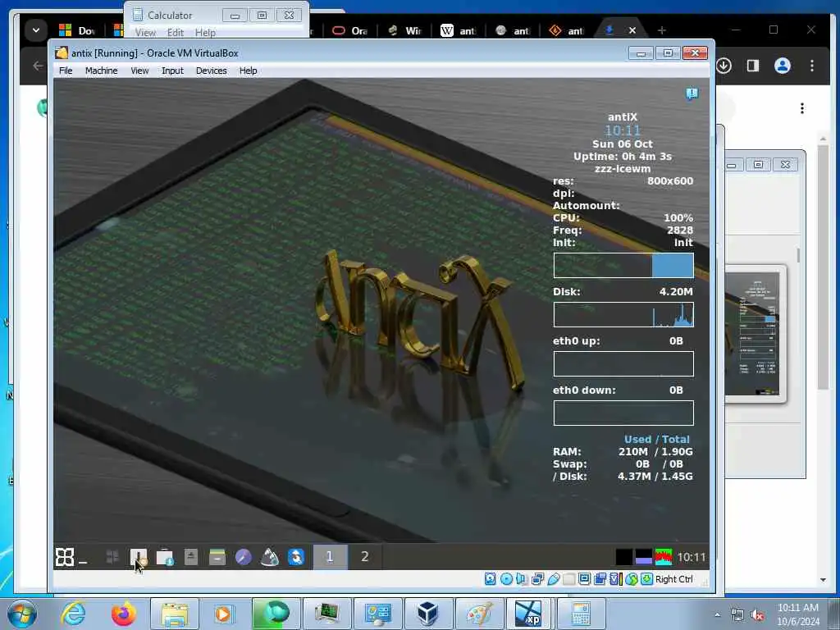Viewport: 840px width, 630px height.
Task: Open Help menu in VirtualBox window
Action: coord(248,71)
